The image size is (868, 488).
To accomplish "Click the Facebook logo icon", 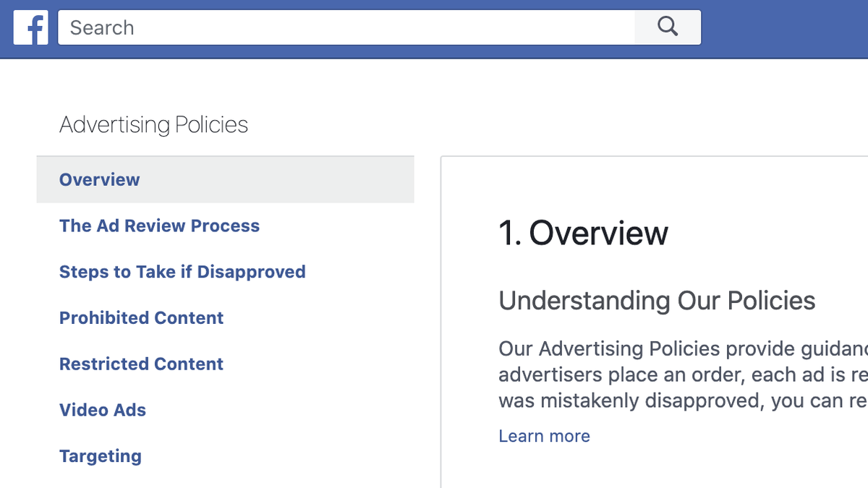I will (x=30, y=27).
